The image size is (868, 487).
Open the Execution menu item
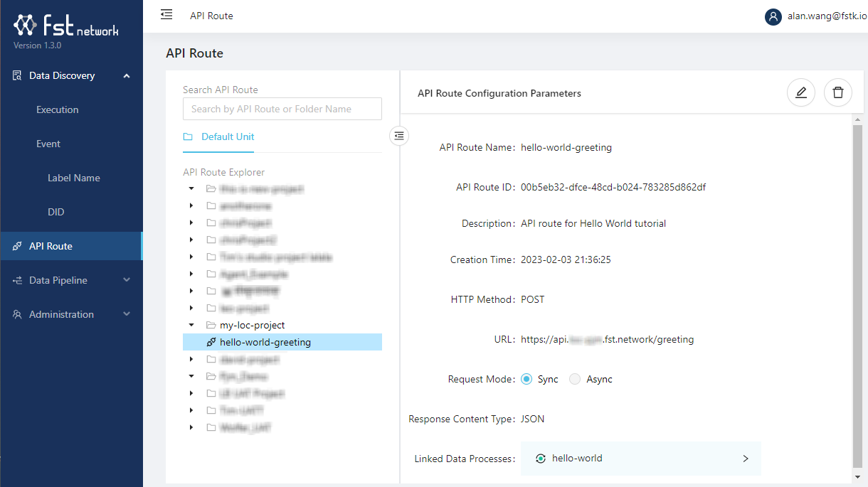click(58, 109)
